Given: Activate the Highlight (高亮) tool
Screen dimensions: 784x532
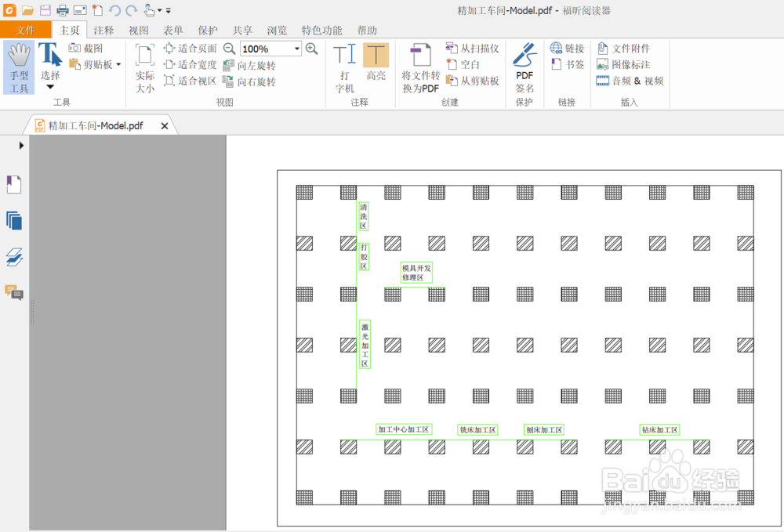Looking at the screenshot, I should point(376,62).
